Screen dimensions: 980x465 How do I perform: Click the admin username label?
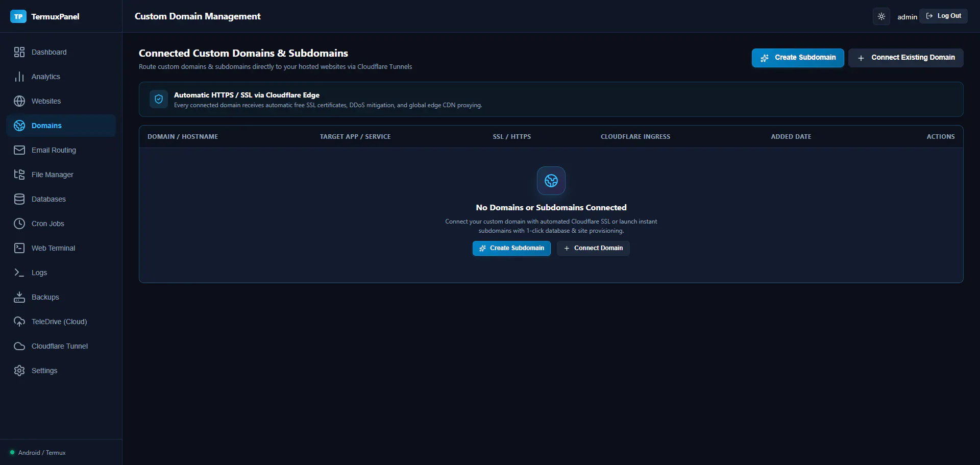[x=907, y=17]
